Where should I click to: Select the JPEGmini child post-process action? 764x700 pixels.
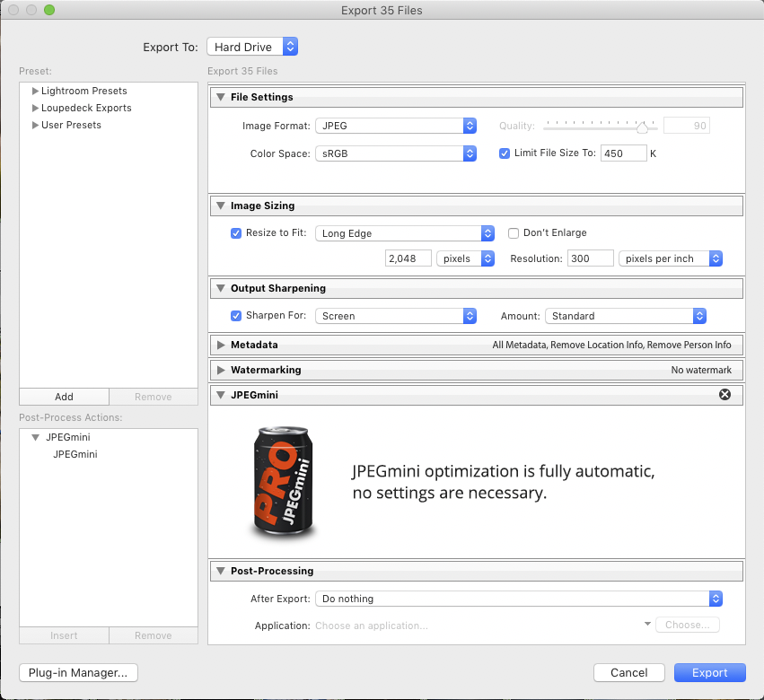point(75,454)
